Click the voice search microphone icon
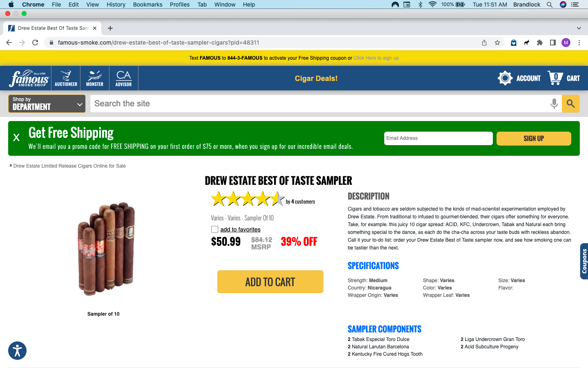588x368 pixels. pos(554,104)
